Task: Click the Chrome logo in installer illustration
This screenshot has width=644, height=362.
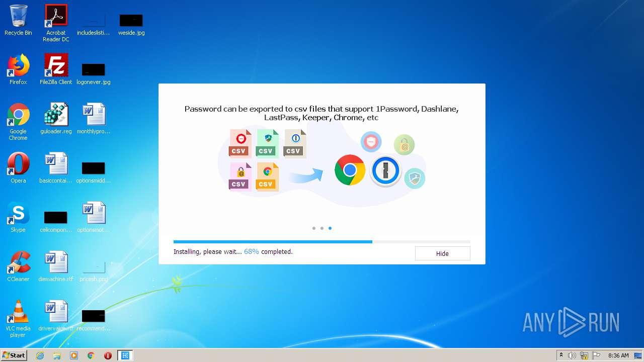Action: click(350, 170)
